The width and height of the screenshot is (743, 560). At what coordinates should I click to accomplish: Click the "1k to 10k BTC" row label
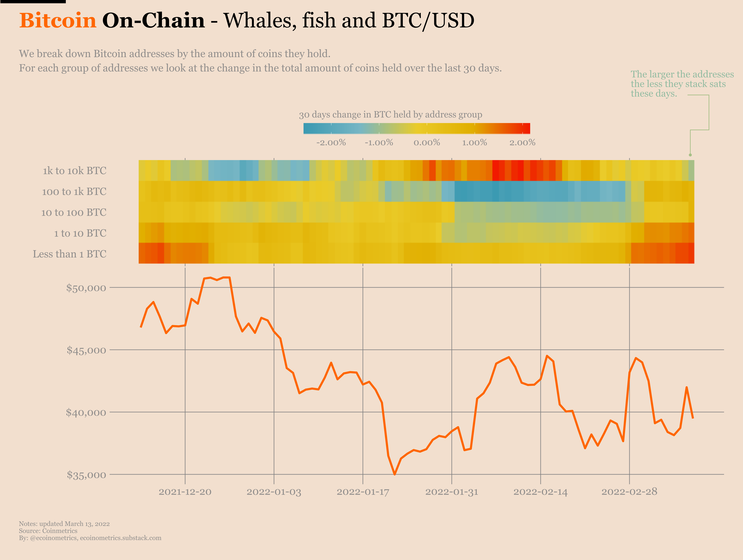(x=74, y=171)
